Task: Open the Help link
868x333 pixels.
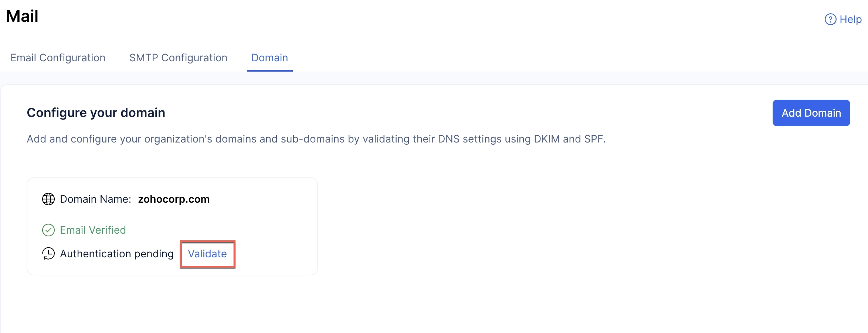Action: [x=843, y=19]
